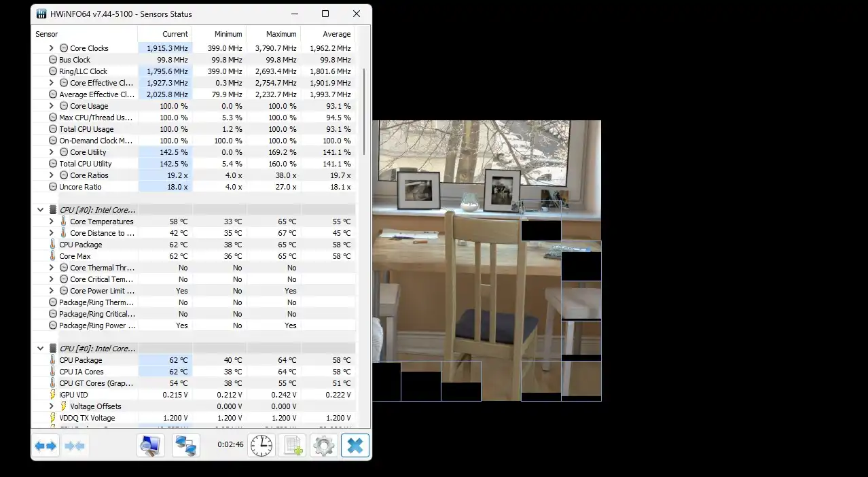
Task: Click the networked computers remote icon
Action: 185,446
